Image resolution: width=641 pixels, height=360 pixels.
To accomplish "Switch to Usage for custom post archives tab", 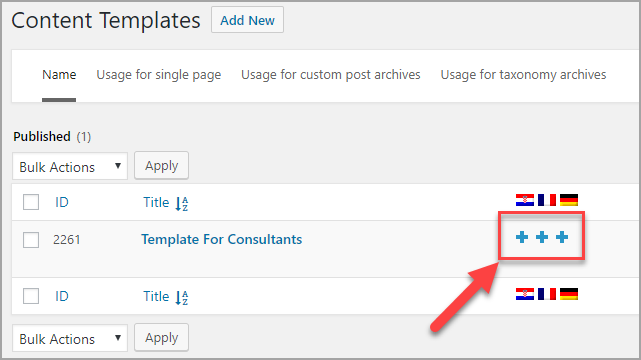I will (331, 75).
